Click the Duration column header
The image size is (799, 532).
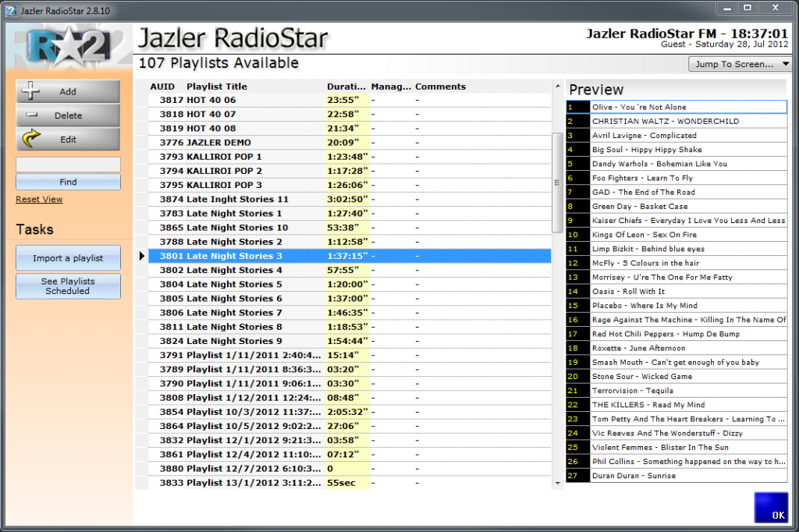point(346,87)
